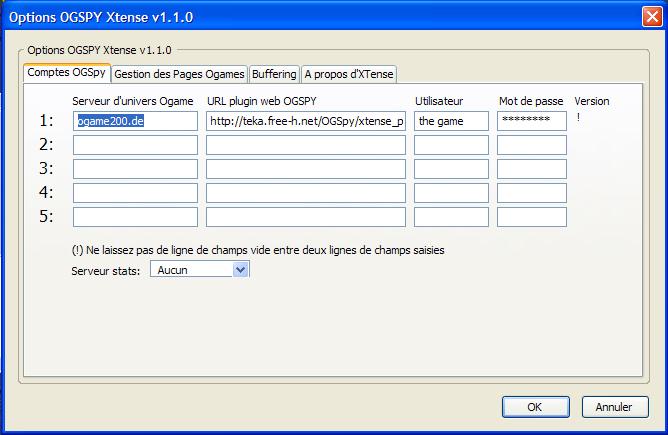Click the Utilisateur field in row 5

(451, 216)
